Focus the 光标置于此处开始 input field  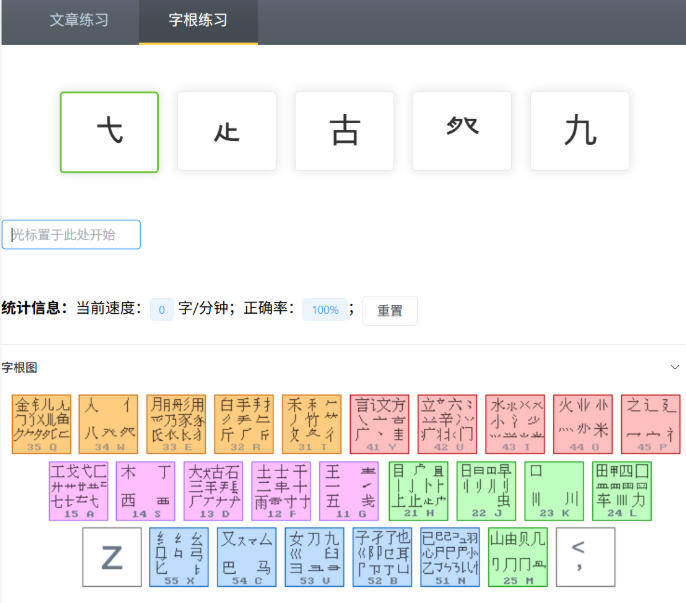[71, 235]
